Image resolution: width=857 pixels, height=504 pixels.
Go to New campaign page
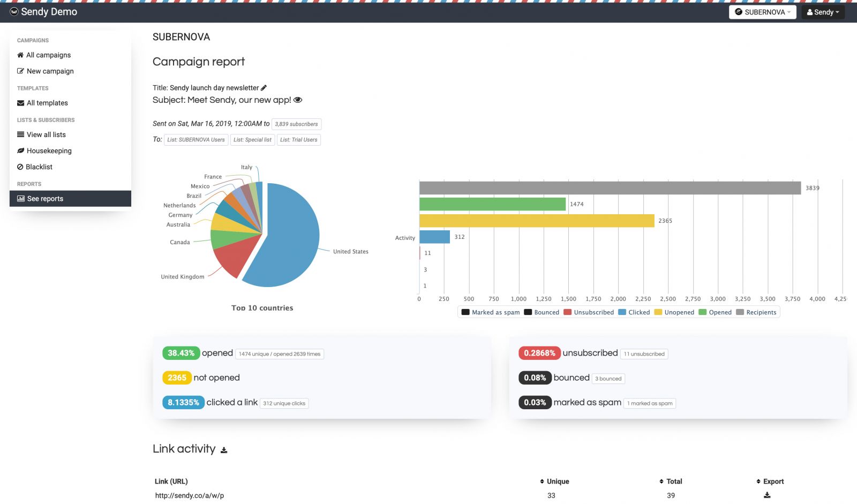(70, 71)
